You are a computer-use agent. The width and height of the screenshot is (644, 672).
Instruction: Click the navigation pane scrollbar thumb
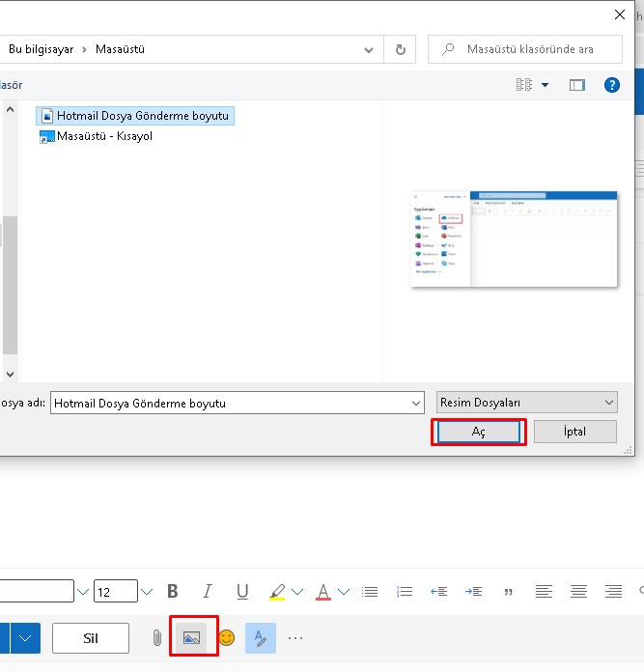(11, 285)
